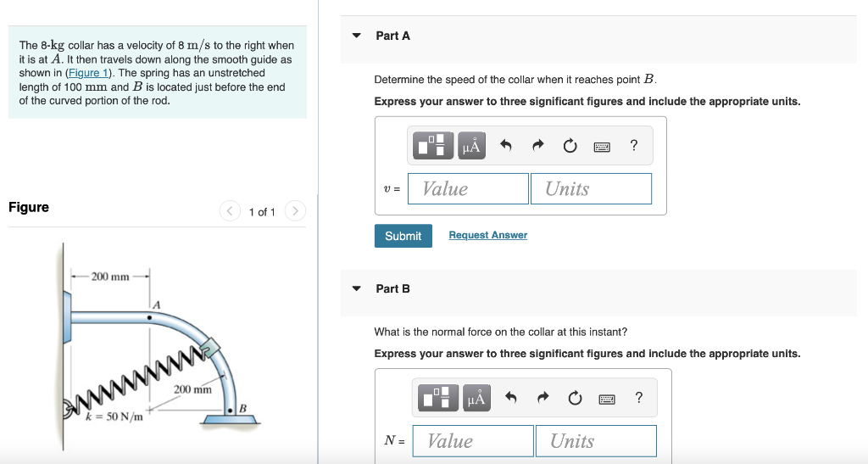Submit the Part A answer
This screenshot has width=868, height=464.
(403, 236)
